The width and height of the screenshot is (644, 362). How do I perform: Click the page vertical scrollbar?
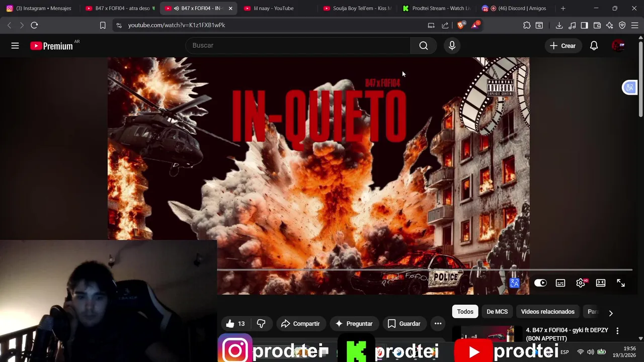(640, 80)
